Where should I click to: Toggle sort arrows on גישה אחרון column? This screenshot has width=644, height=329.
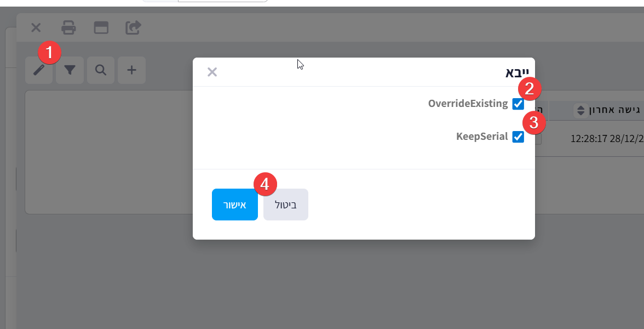point(581,111)
